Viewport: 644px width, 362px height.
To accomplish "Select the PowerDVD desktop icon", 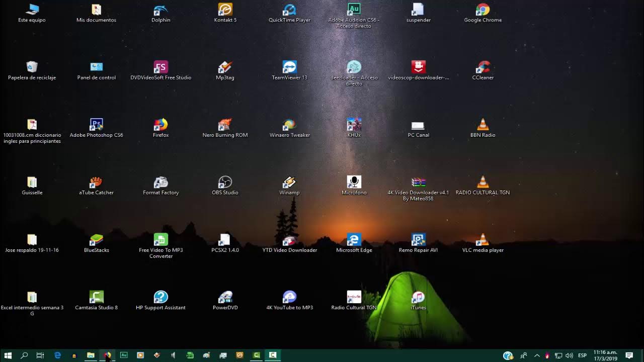I will click(x=225, y=300).
